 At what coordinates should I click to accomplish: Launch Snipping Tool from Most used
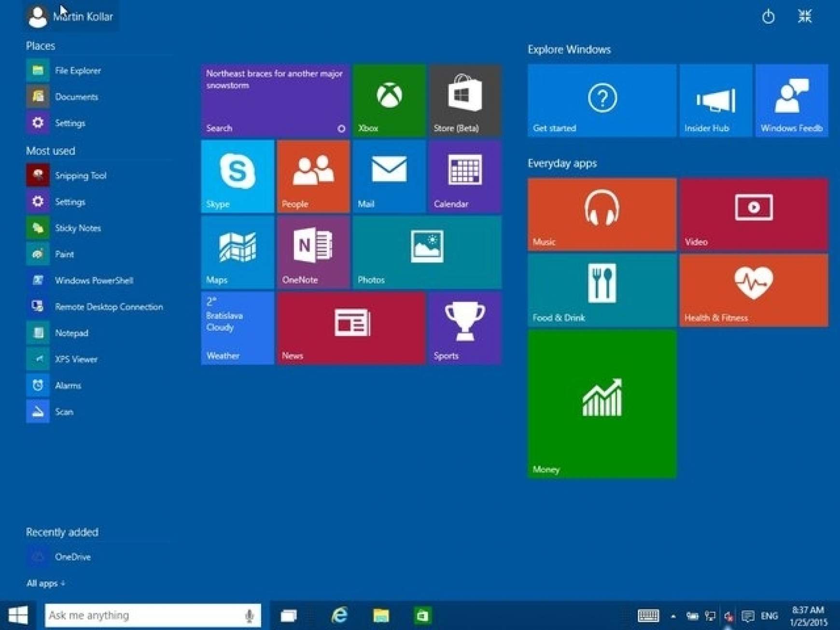[99, 175]
